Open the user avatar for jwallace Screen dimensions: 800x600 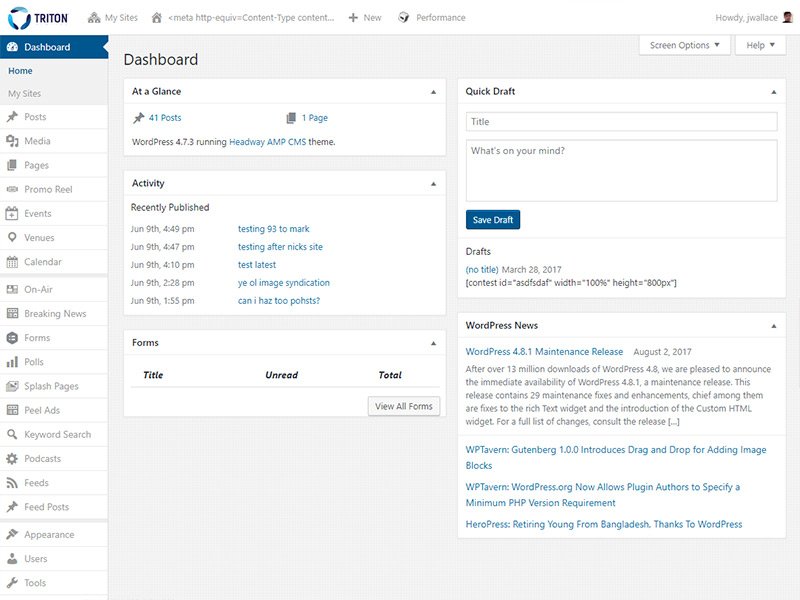(x=788, y=18)
